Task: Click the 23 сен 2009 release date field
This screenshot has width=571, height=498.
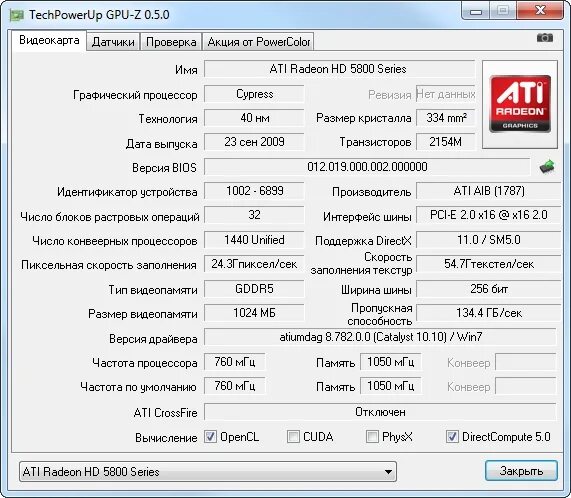Action: (254, 142)
